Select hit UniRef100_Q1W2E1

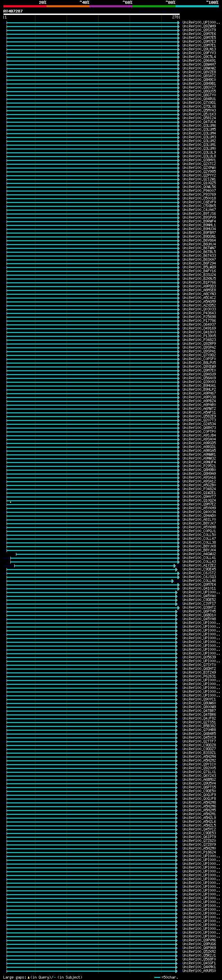199,493
